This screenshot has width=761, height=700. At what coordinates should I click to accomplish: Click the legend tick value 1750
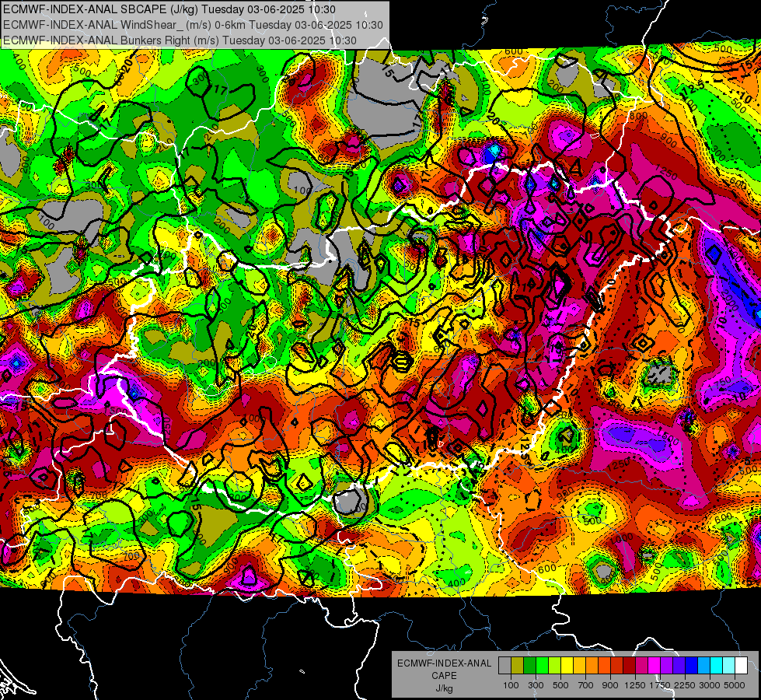[x=661, y=685]
